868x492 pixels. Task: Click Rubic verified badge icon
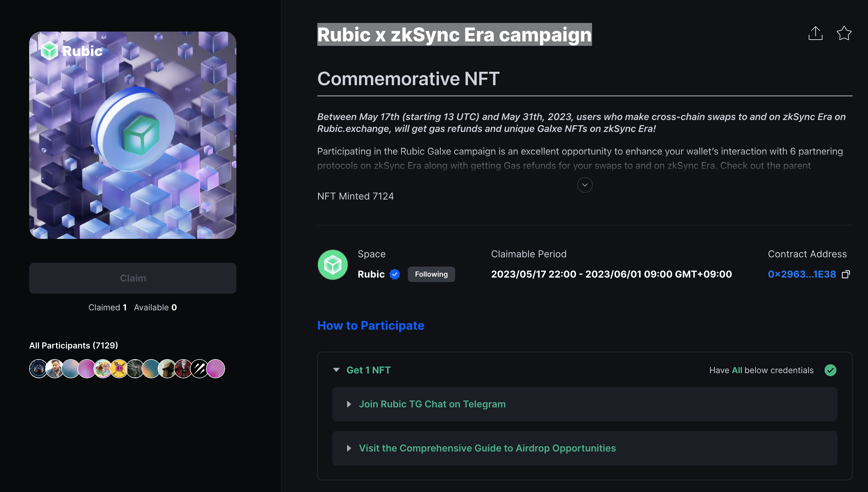(394, 274)
